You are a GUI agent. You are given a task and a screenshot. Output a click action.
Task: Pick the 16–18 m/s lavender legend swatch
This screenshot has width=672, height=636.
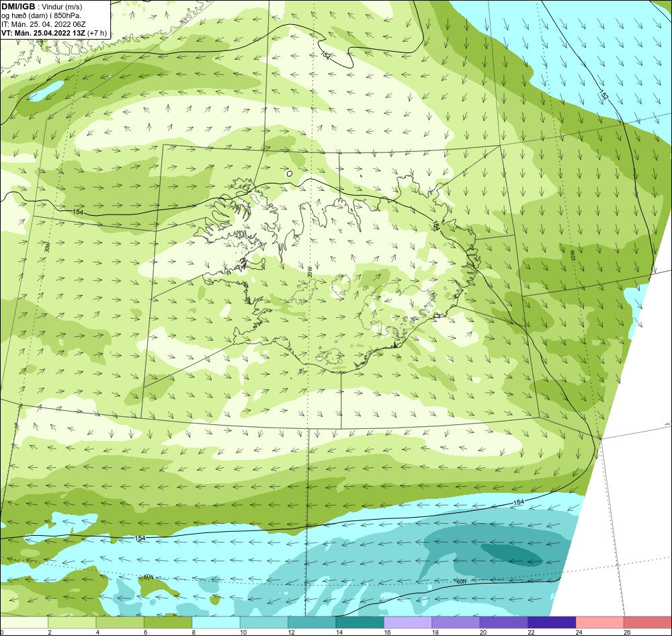[408, 623]
